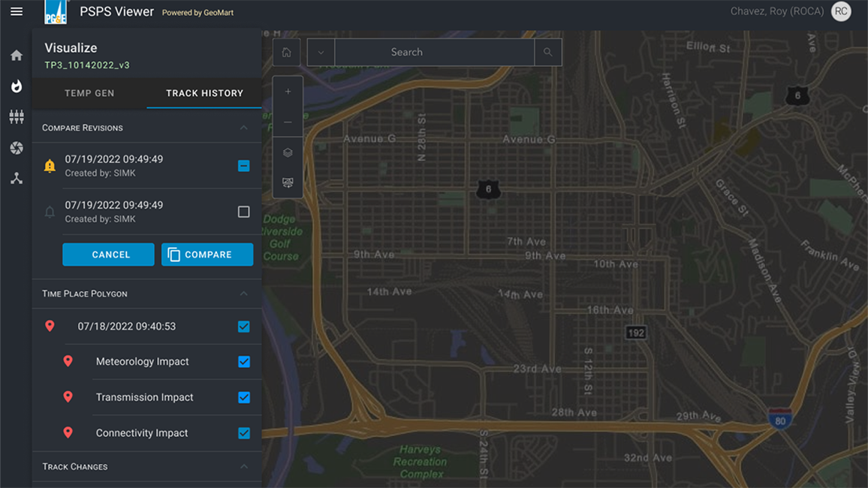The image size is (868, 488).
Task: Select the Track History tab
Action: click(x=204, y=93)
